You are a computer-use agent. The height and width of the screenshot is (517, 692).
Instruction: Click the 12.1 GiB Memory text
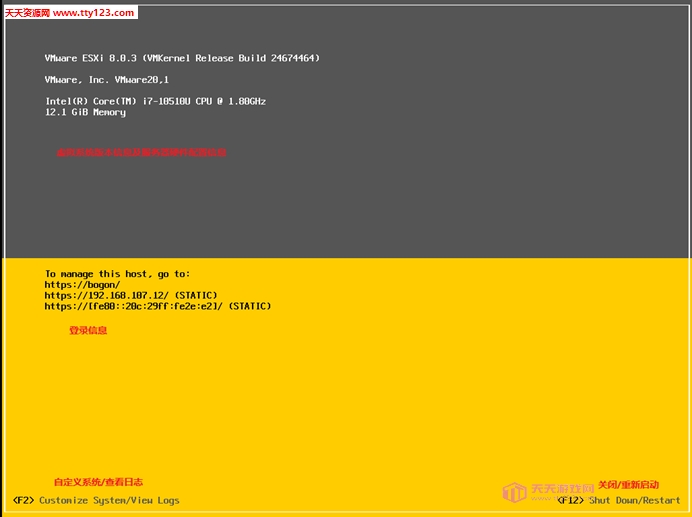tap(86, 112)
